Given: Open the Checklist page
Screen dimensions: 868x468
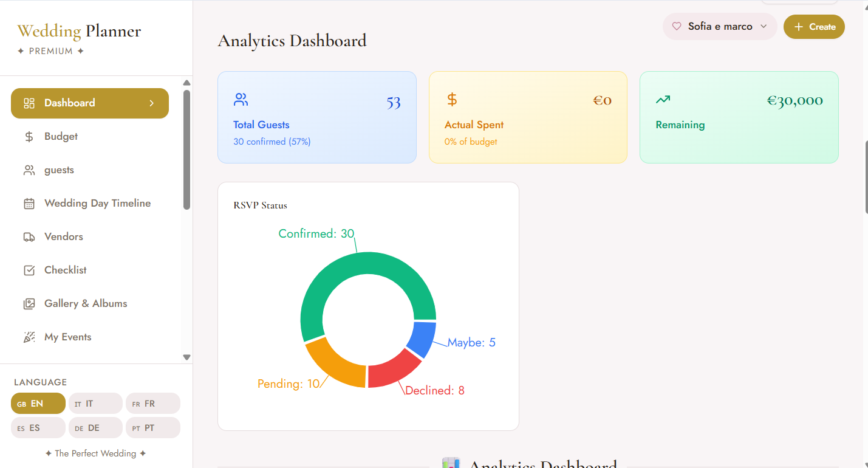Looking at the screenshot, I should click(90, 270).
